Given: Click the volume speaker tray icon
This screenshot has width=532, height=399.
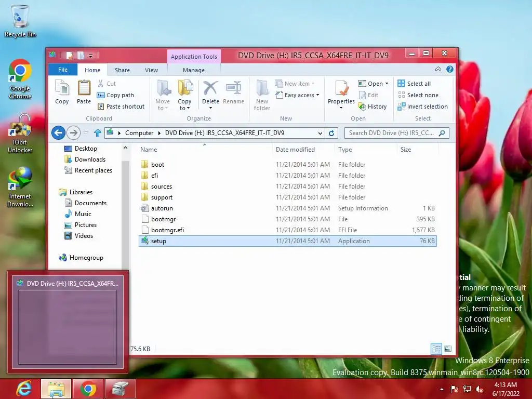Looking at the screenshot, I should point(480,389).
